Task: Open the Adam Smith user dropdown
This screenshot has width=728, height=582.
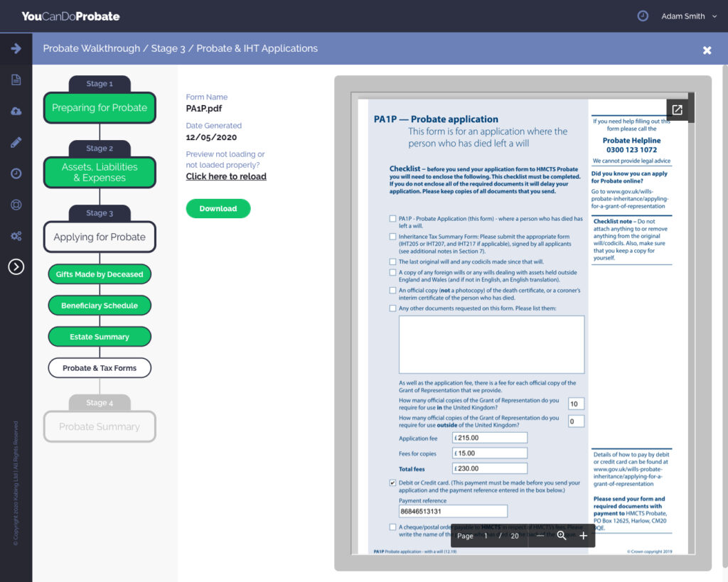Action: pos(688,16)
